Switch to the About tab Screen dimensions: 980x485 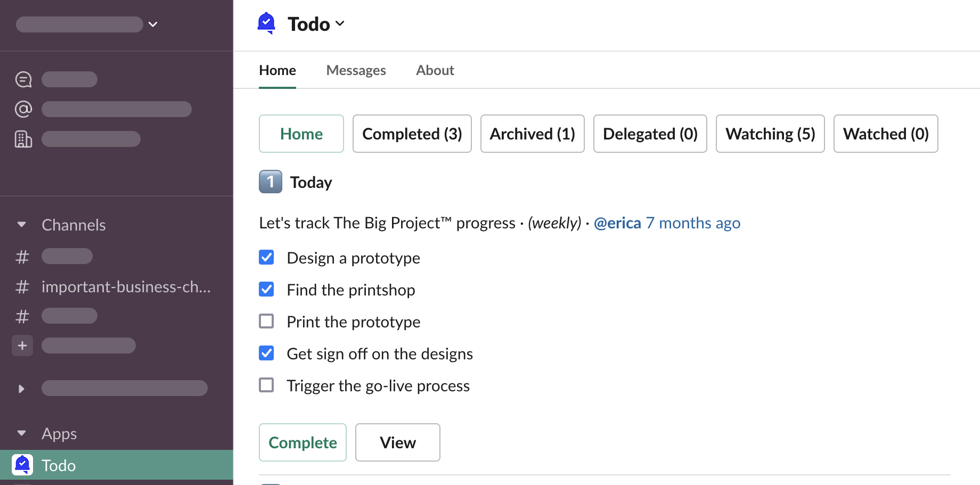click(435, 70)
